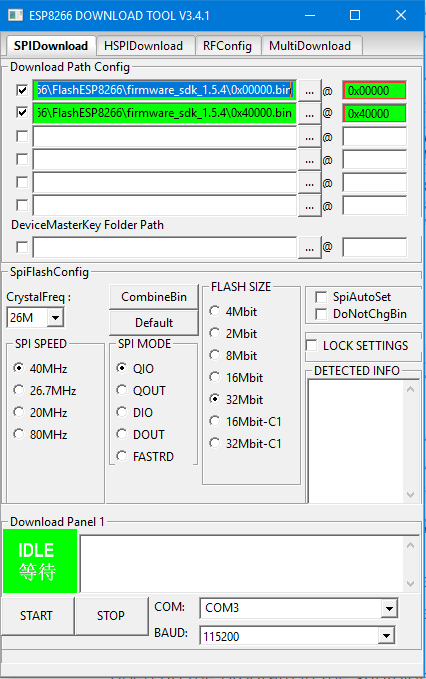426x679 pixels.
Task: Select the SPIDownload tab
Action: click(x=51, y=45)
